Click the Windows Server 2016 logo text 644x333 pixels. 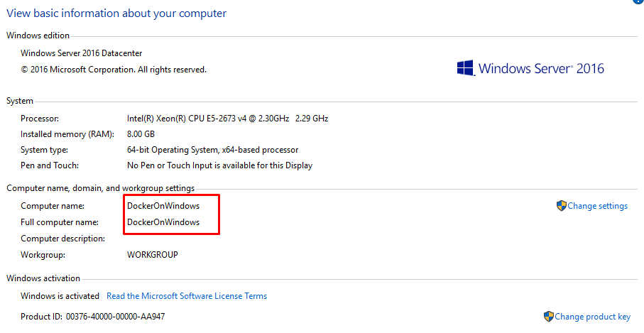pos(541,69)
